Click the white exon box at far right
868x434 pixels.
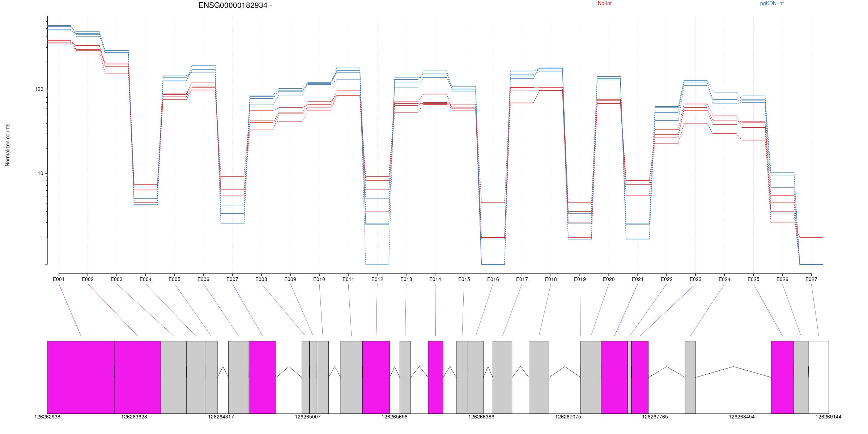tap(818, 377)
